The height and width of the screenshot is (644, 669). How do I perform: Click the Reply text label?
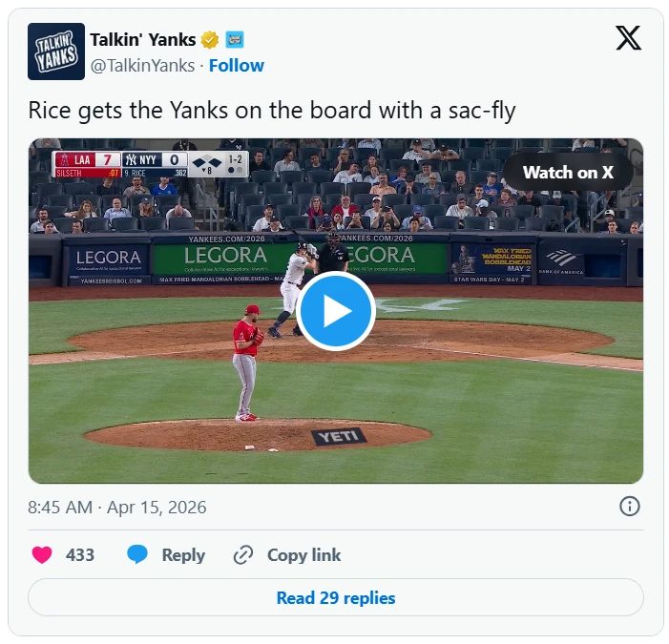pyautogui.click(x=183, y=555)
